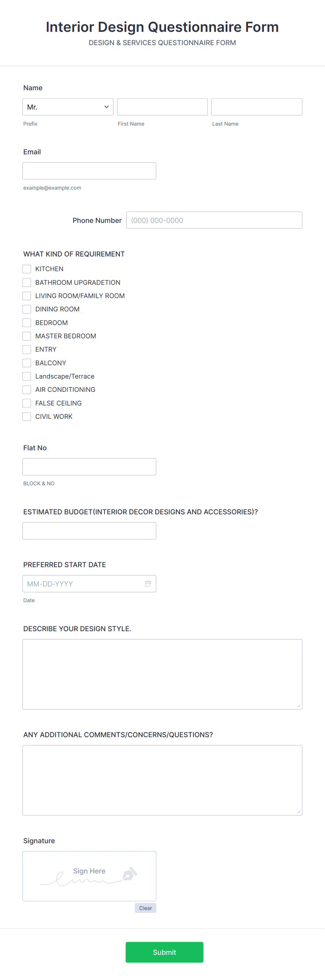Select the MASTER BEDROOM checkbox
This screenshot has width=325, height=980.
click(x=27, y=336)
